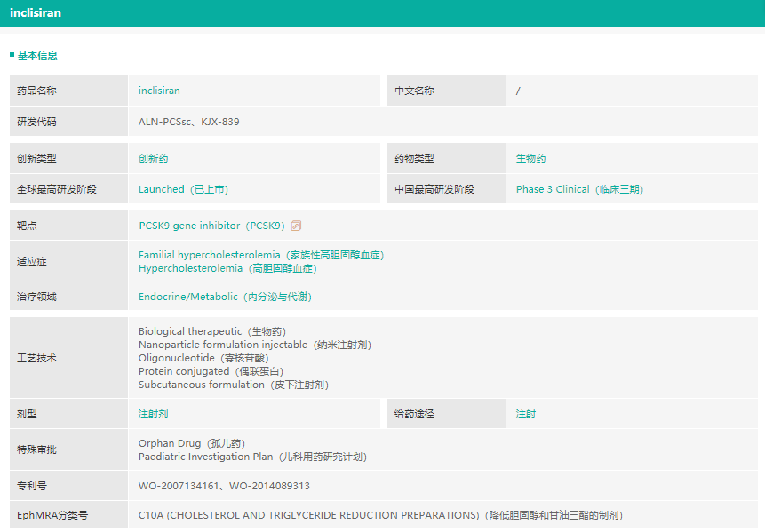Open the 注射 administration route link

click(x=525, y=414)
